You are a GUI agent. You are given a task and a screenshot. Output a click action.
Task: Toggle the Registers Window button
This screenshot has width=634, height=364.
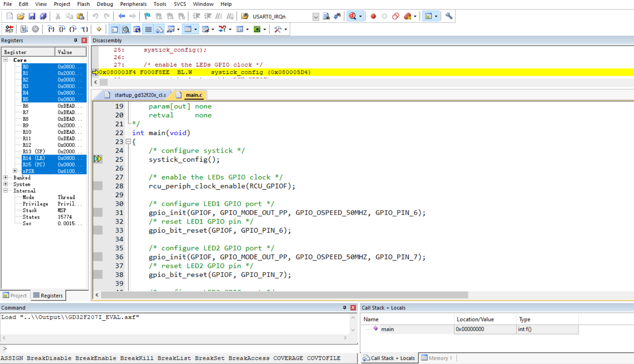tap(148, 29)
